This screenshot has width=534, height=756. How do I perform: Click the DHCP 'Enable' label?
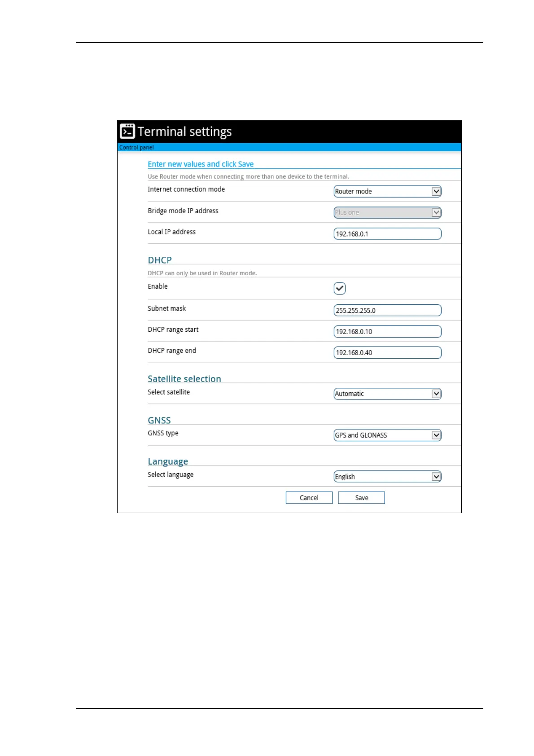tap(158, 286)
